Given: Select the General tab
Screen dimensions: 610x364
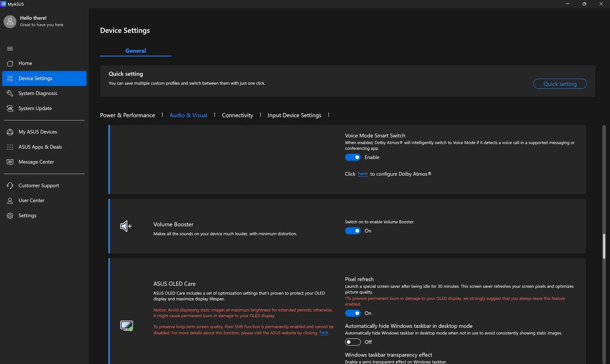Looking at the screenshot, I should [x=136, y=51].
